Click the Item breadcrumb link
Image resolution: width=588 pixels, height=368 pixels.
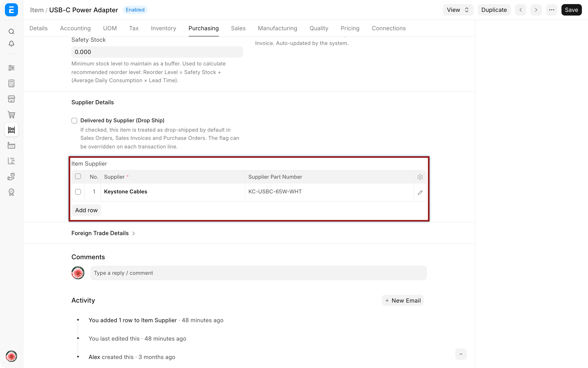(x=37, y=10)
